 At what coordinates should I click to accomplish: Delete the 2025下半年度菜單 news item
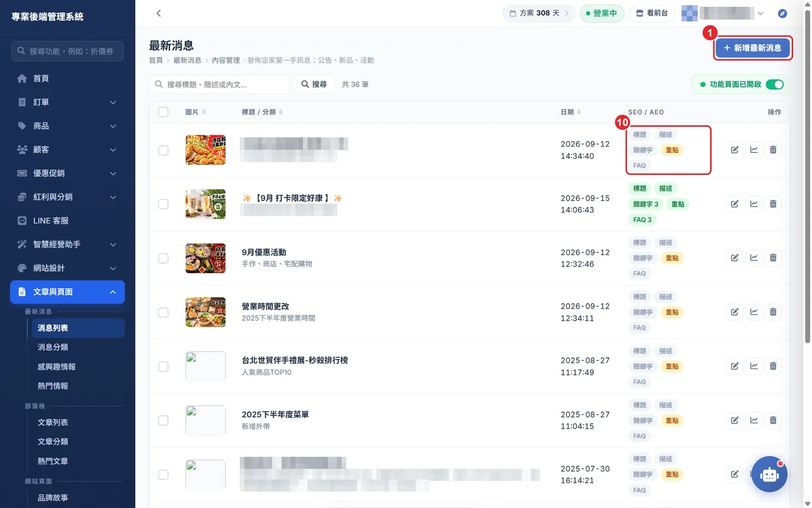click(773, 421)
